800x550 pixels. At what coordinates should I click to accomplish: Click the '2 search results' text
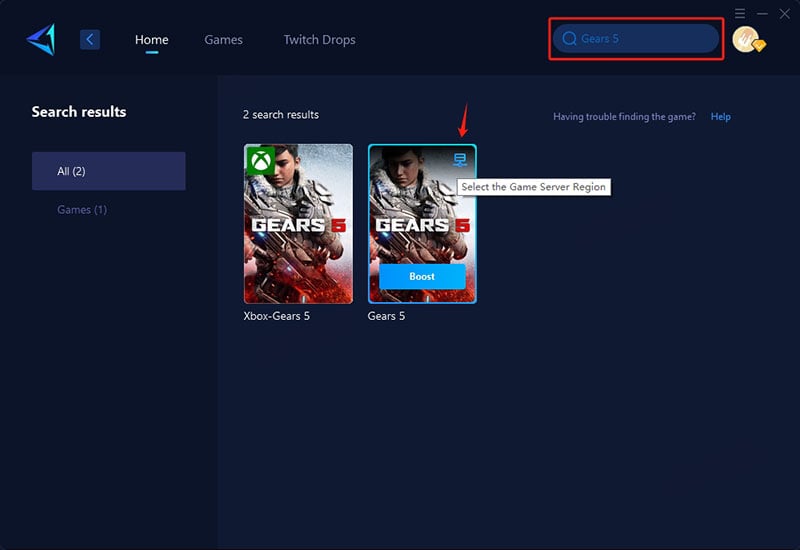281,115
